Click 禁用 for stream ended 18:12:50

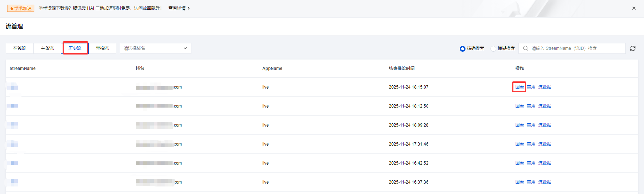pos(531,106)
